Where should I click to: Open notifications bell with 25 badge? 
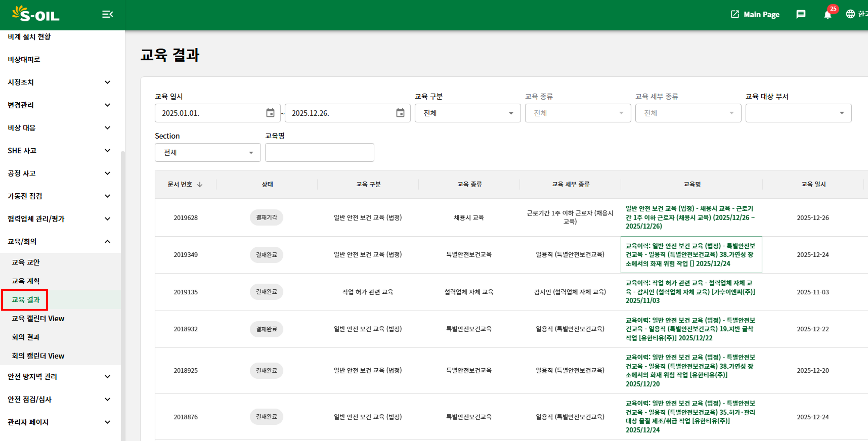click(x=828, y=14)
